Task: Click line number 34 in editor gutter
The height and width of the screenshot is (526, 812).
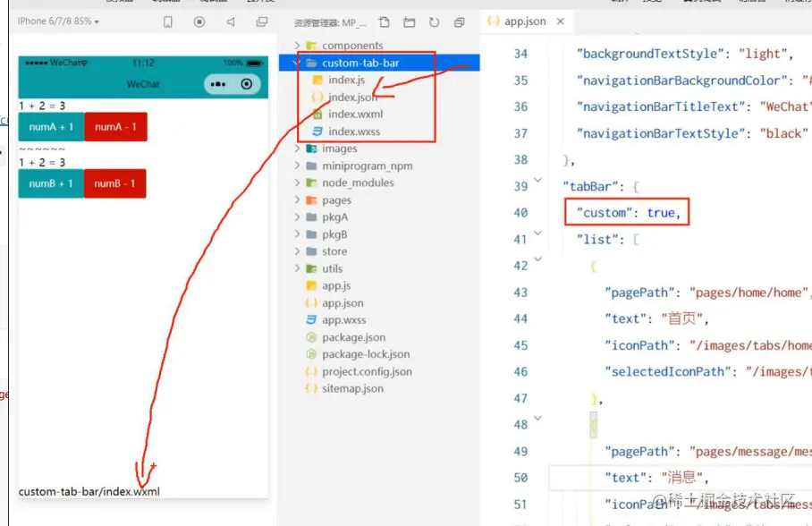Action: click(520, 54)
